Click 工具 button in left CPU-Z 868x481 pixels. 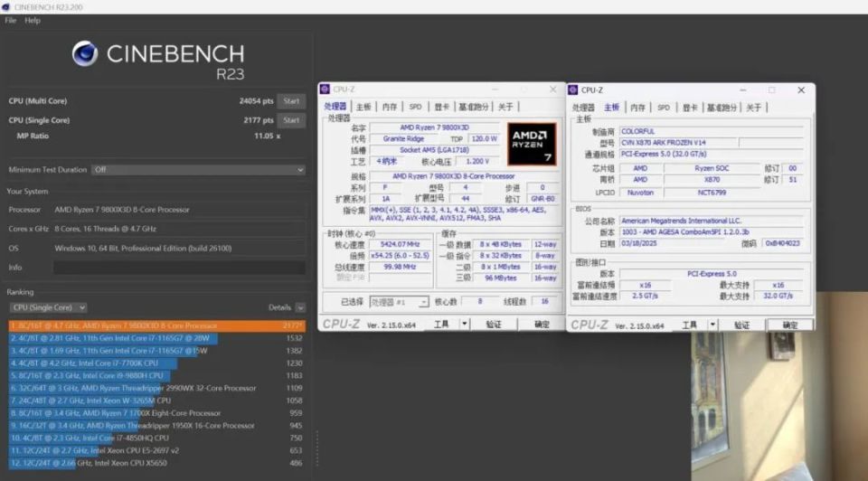click(x=441, y=325)
